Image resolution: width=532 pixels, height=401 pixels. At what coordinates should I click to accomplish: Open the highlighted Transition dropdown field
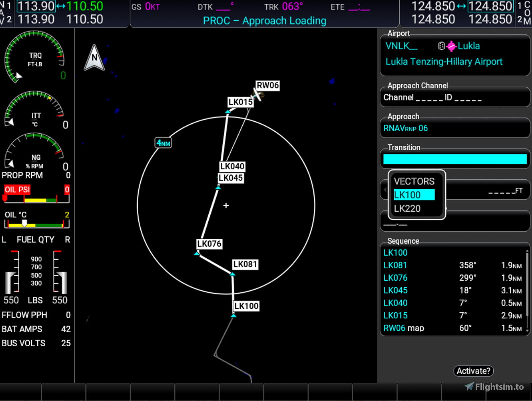[x=454, y=159]
